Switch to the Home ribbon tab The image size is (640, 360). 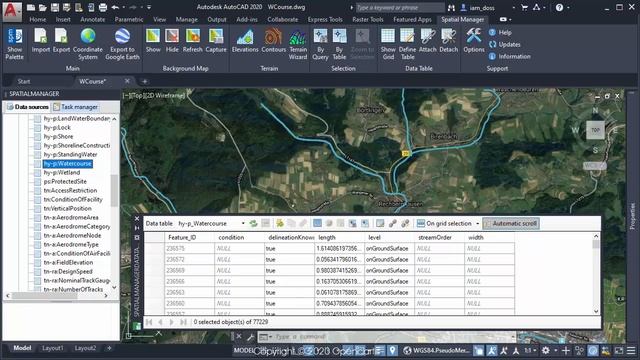[38, 19]
